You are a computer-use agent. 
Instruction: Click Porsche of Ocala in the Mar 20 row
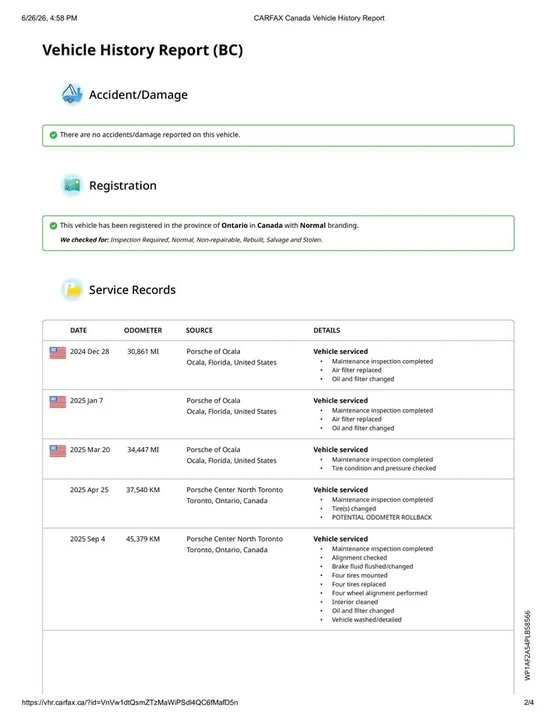pyautogui.click(x=213, y=450)
